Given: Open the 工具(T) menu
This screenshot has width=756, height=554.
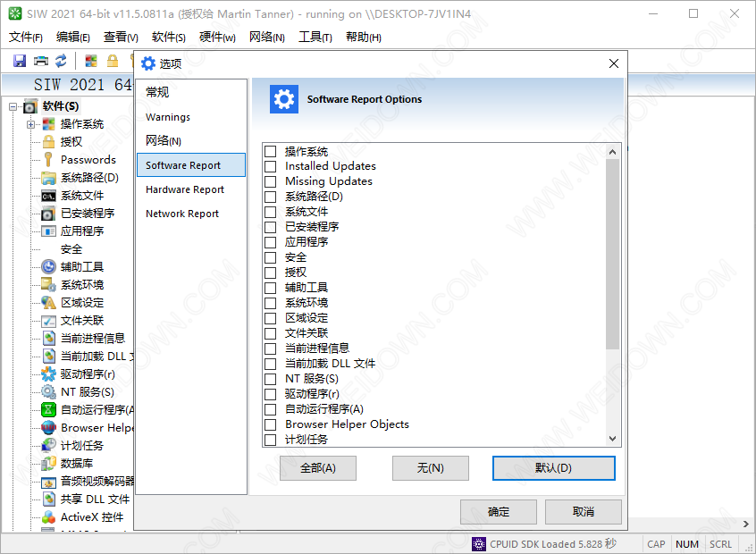Looking at the screenshot, I should click(315, 38).
